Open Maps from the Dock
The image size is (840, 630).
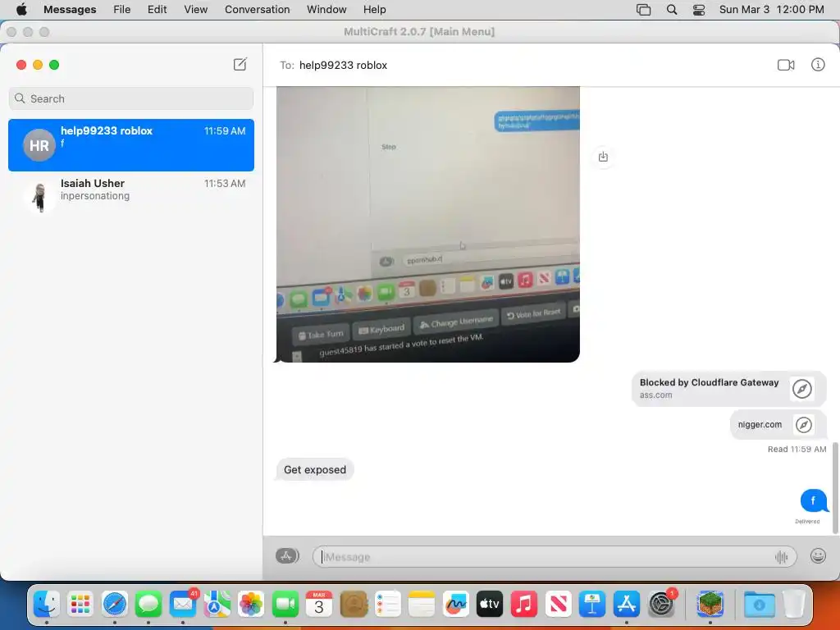click(x=217, y=605)
